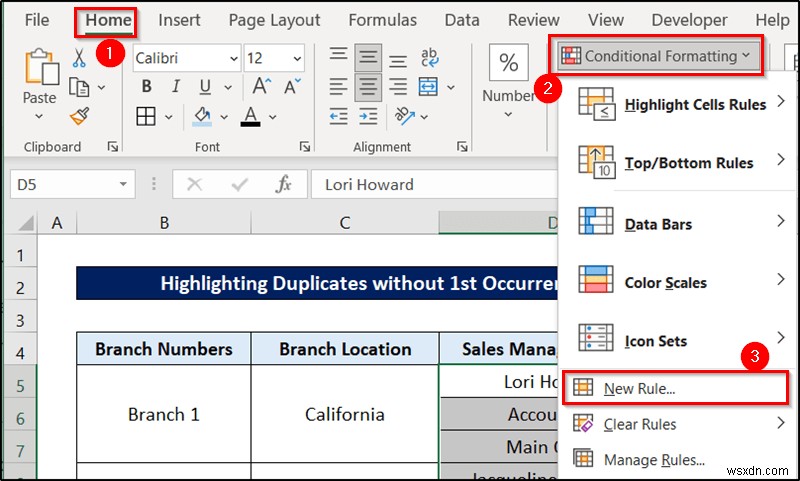This screenshot has height=481, width=800.
Task: Click the Wrap Text icon
Action: [429, 58]
